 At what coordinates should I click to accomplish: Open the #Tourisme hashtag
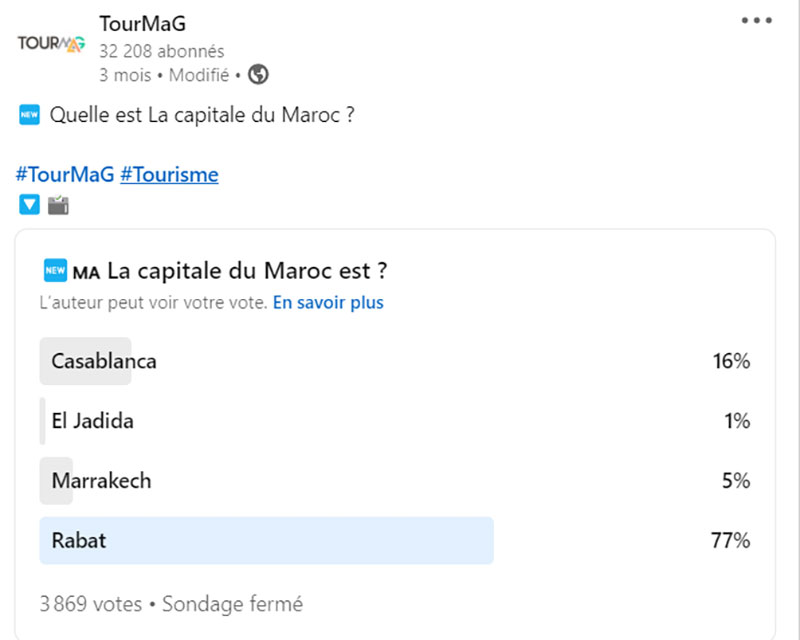click(169, 174)
